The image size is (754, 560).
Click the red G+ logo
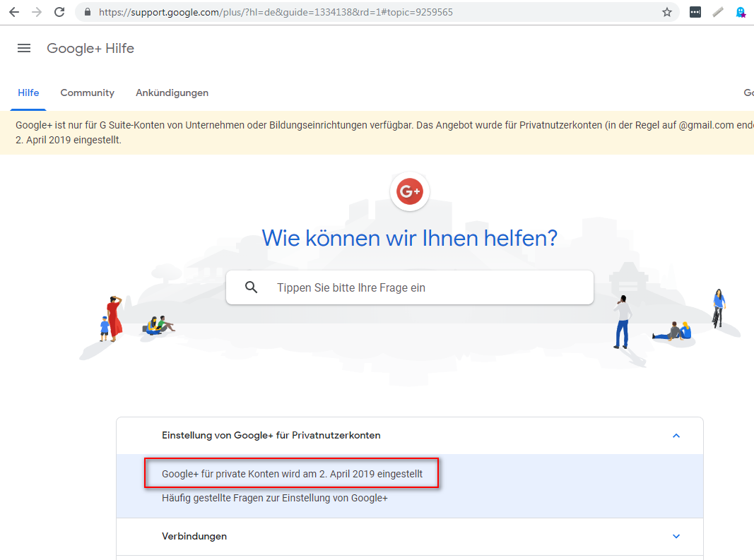pos(410,191)
